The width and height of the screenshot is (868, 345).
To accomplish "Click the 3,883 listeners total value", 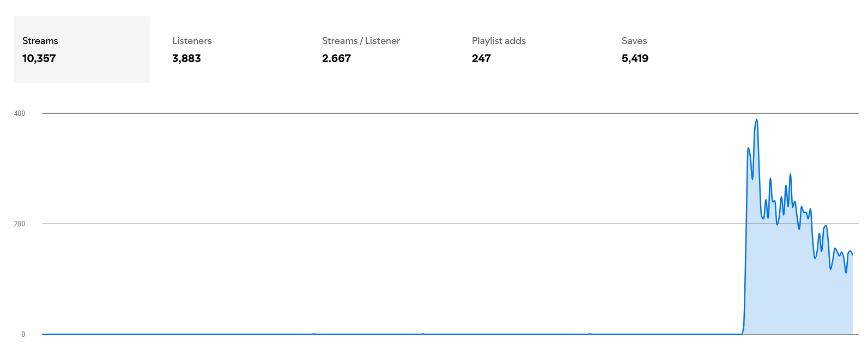I will (186, 58).
